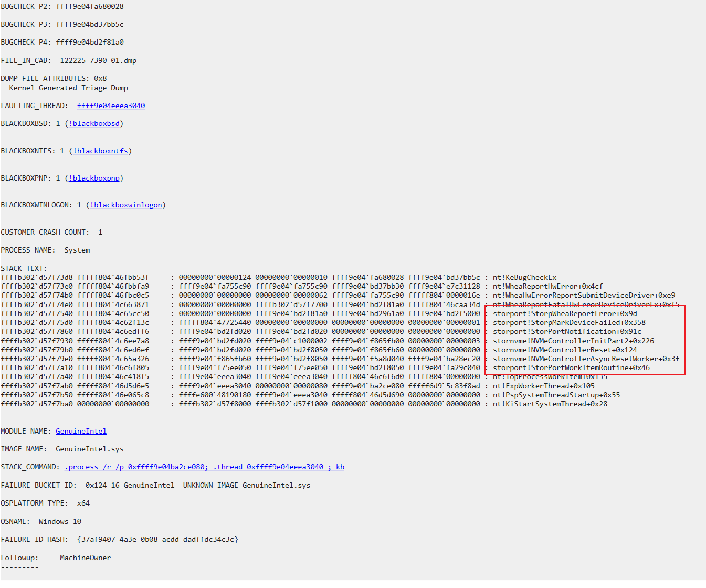The image size is (706, 588).
Task: Click the STACK_TEXT heading
Action: (x=24, y=268)
